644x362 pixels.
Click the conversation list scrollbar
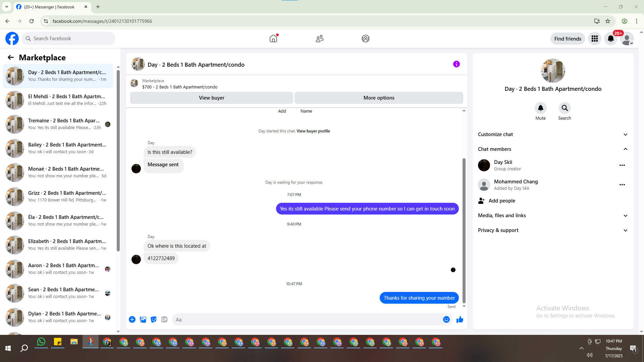118,160
